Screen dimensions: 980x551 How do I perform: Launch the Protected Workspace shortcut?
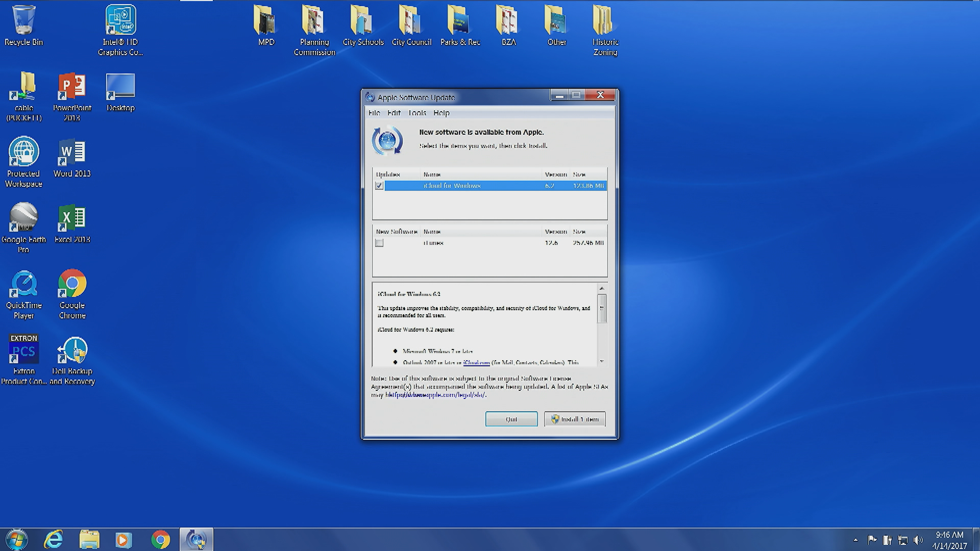tap(23, 152)
